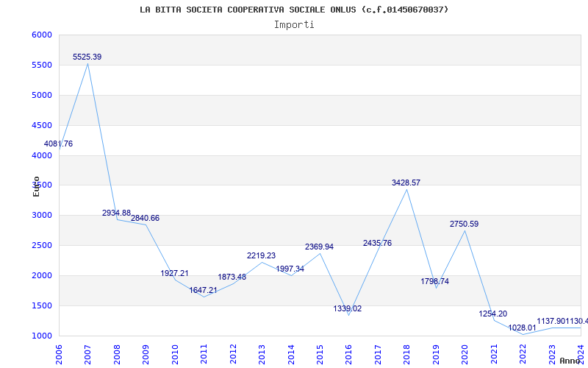The height and width of the screenshot is (368, 588).
Task: Select the 5000 y-axis tick label
Action: click(42, 96)
